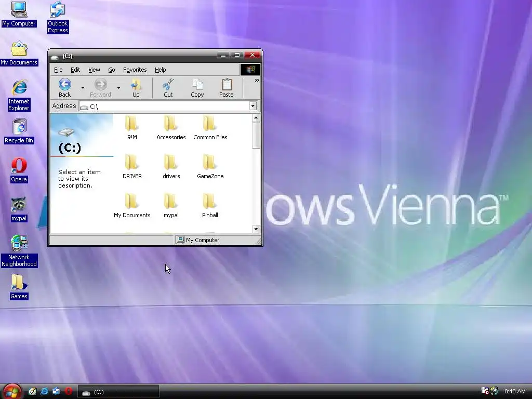Launch Opera from the quick launch
The image size is (532, 399).
[x=68, y=391]
